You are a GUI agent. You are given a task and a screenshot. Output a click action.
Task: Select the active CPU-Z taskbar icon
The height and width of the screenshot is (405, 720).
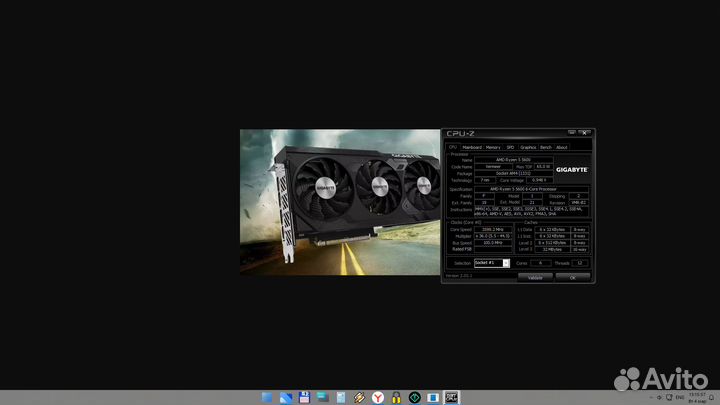tap(451, 398)
